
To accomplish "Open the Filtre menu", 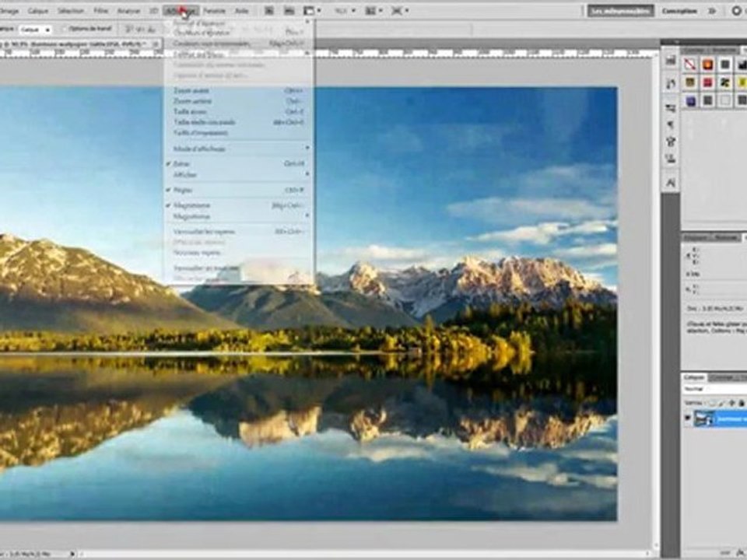I will (x=100, y=10).
